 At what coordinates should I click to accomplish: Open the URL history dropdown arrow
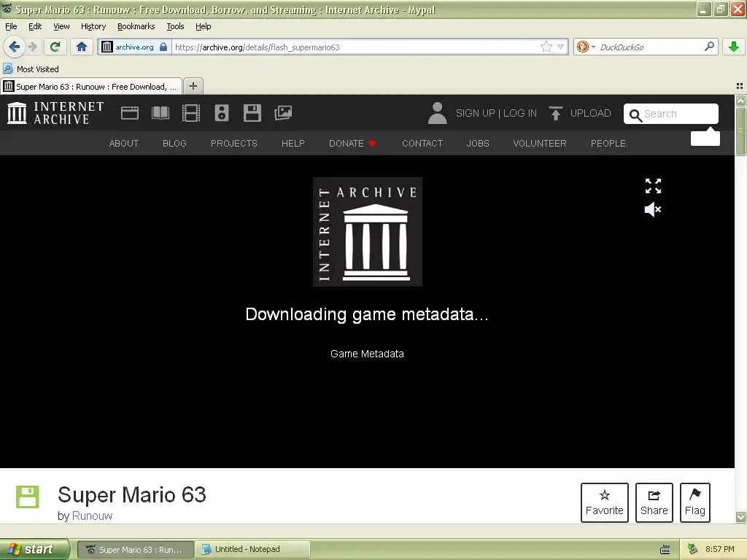(x=561, y=47)
